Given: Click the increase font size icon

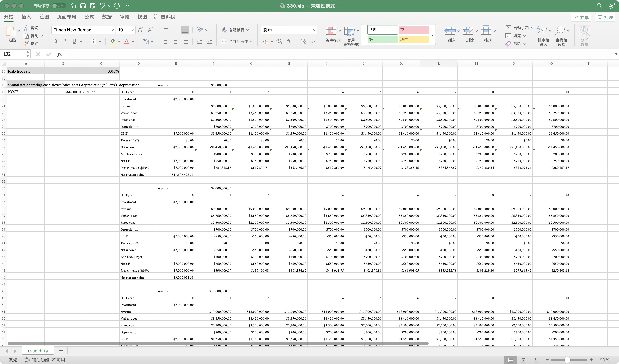Looking at the screenshot, I should point(141,30).
